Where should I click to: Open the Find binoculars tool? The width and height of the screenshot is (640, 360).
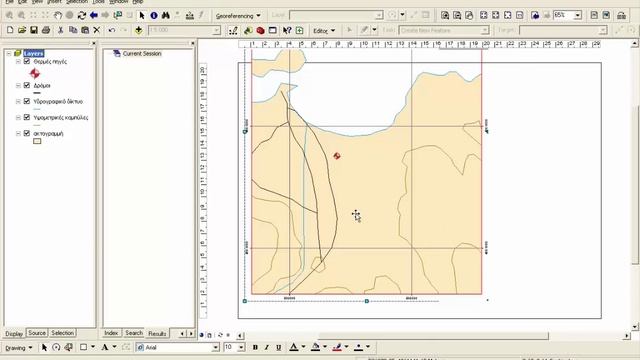(x=166, y=16)
